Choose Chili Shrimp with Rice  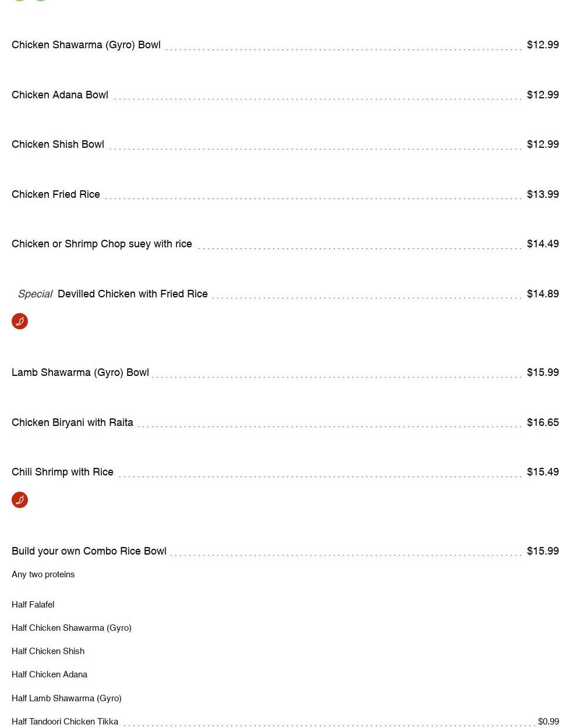[x=62, y=472]
